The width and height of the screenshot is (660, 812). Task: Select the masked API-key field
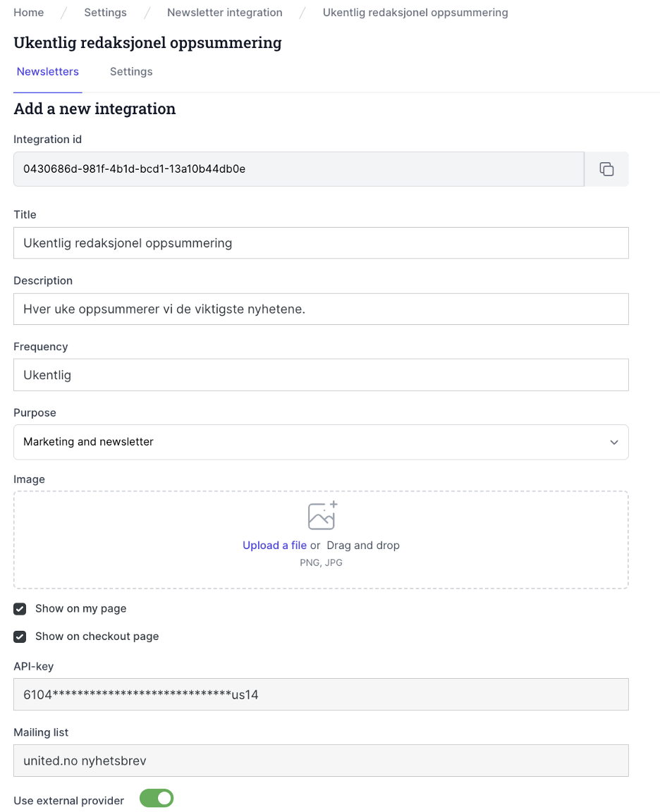click(321, 694)
